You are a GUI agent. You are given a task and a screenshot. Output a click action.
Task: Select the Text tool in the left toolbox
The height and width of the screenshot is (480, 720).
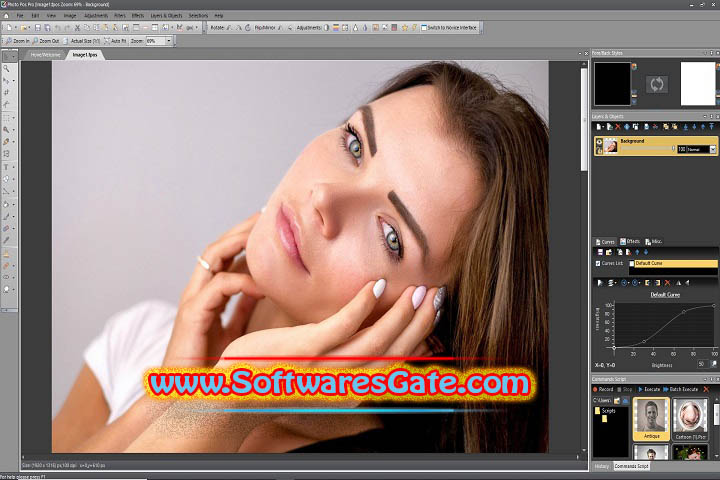(x=6, y=167)
